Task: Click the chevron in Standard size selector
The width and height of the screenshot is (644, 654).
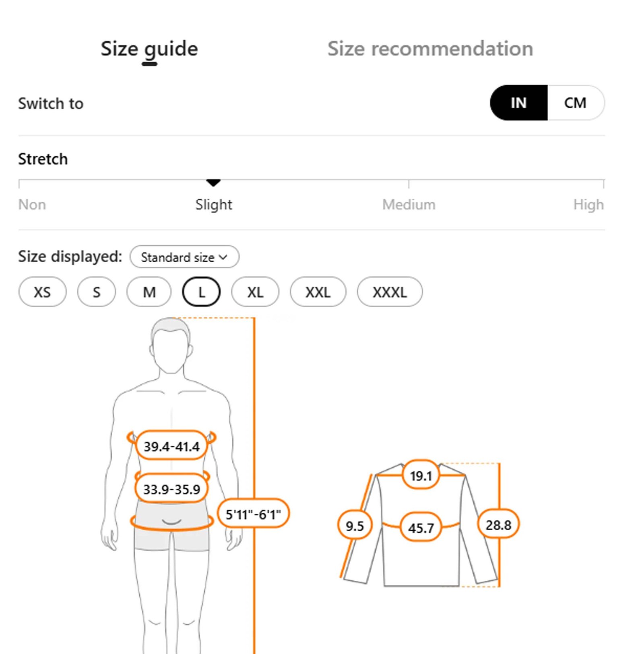Action: (223, 257)
